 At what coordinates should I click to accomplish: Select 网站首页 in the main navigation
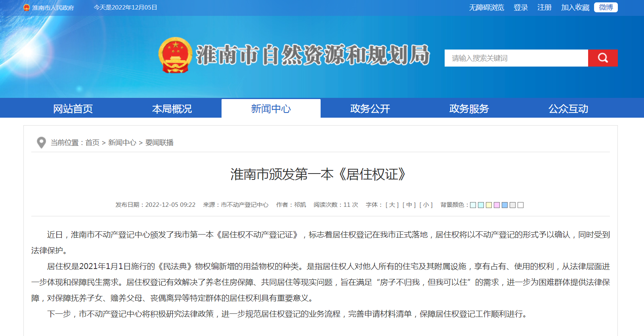pyautogui.click(x=73, y=109)
